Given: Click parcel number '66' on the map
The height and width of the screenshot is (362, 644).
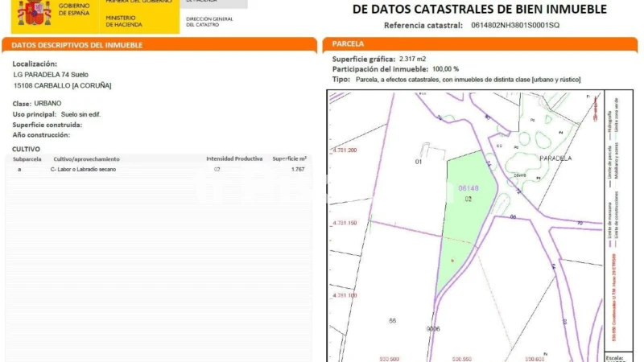Looking at the screenshot, I should coord(392,321).
